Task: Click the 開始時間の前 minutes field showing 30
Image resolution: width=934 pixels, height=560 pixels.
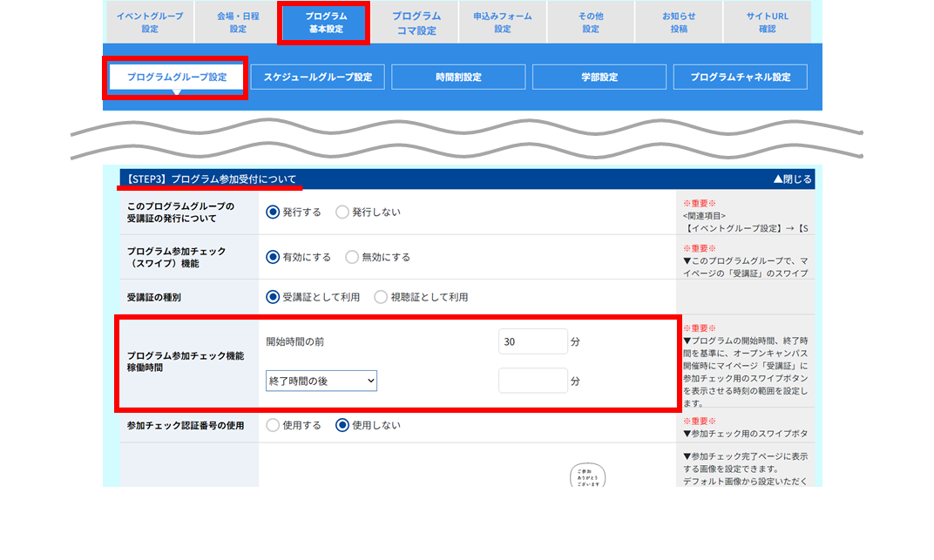Action: [532, 341]
